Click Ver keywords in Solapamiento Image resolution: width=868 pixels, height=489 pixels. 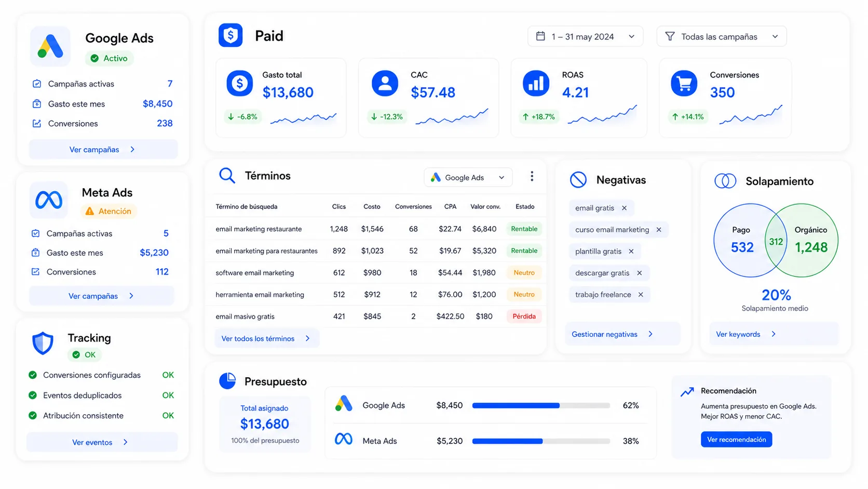point(774,334)
